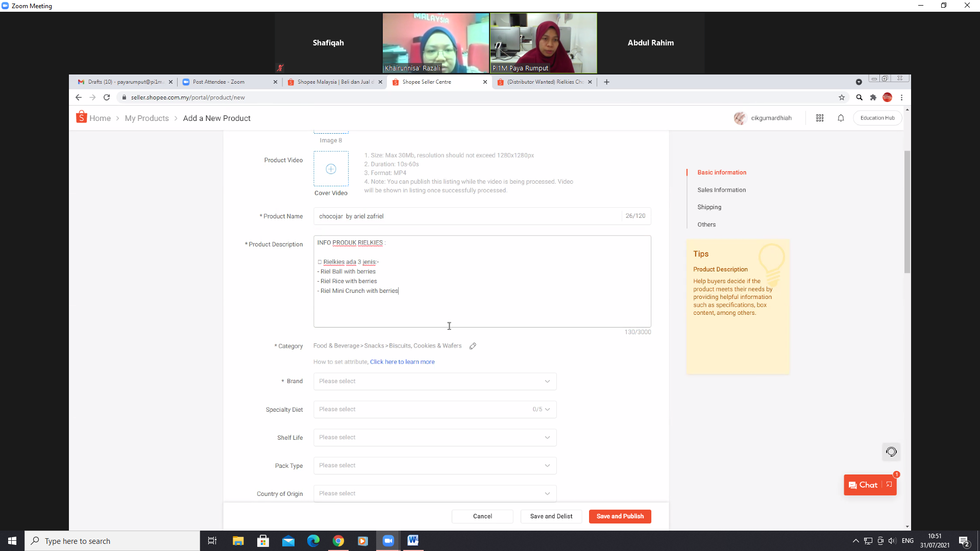This screenshot has height=551, width=980.
Task: Switch to Post Attendee Zoom tab
Action: coord(230,82)
